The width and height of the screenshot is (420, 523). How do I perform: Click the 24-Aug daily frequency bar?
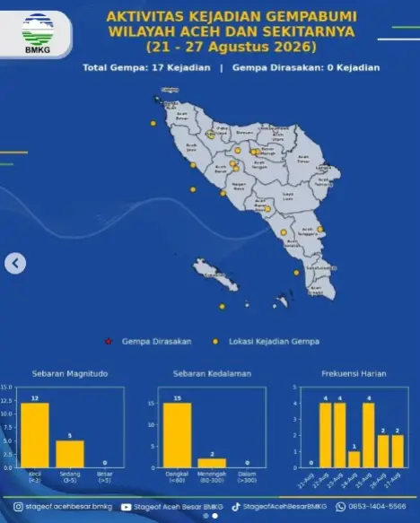(354, 459)
